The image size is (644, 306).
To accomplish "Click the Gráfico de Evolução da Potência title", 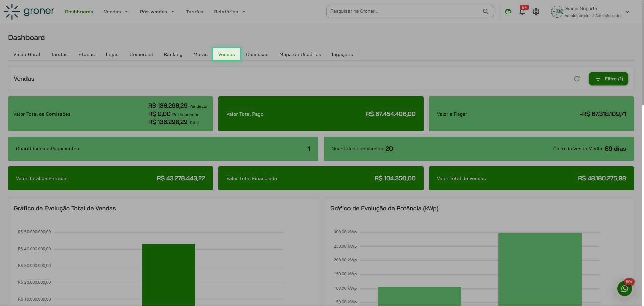I will 384,208.
